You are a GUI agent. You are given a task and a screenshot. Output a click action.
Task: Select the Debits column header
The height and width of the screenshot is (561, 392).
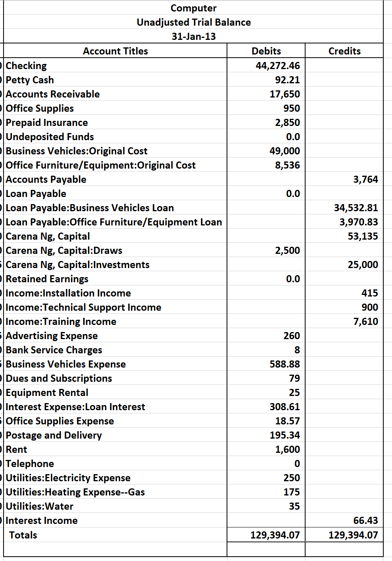[x=266, y=51]
